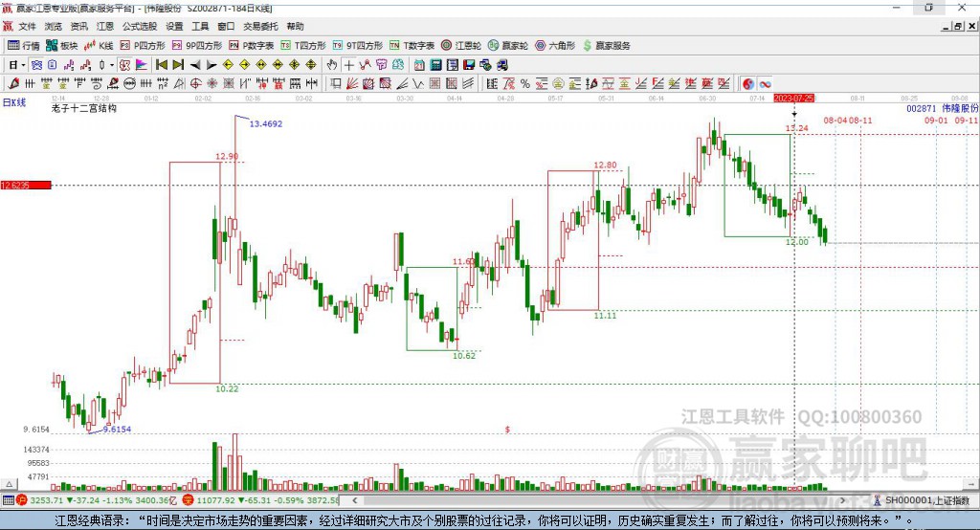Screen dimensions: 980x530
Task: Select the red pencil drawing tool
Action: pos(13,84)
